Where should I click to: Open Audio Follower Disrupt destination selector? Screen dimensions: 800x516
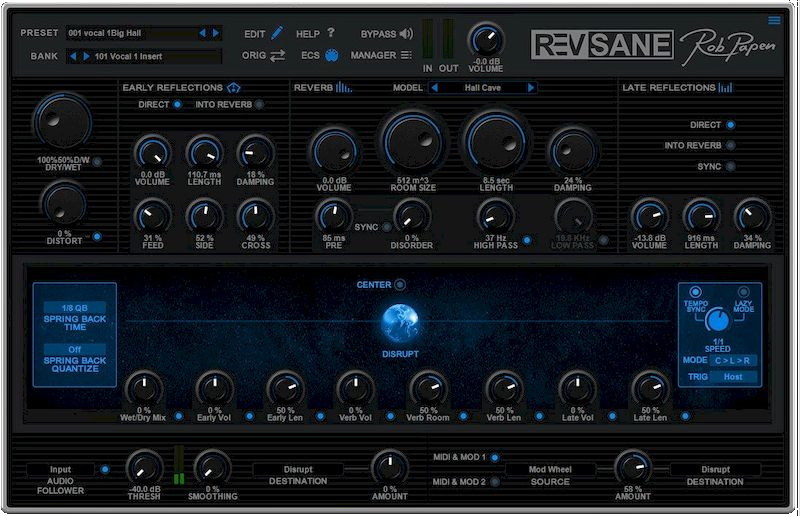pyautogui.click(x=298, y=469)
